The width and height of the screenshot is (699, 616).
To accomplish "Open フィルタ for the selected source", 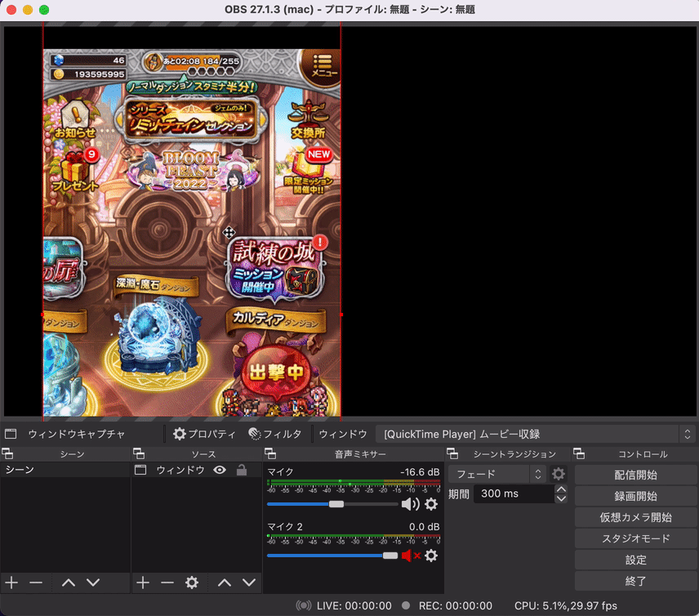I will click(274, 434).
